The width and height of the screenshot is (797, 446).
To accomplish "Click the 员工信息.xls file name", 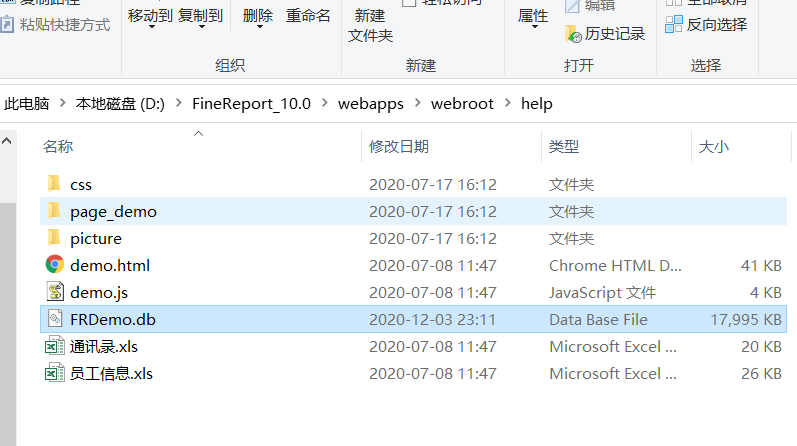I will pos(111,373).
